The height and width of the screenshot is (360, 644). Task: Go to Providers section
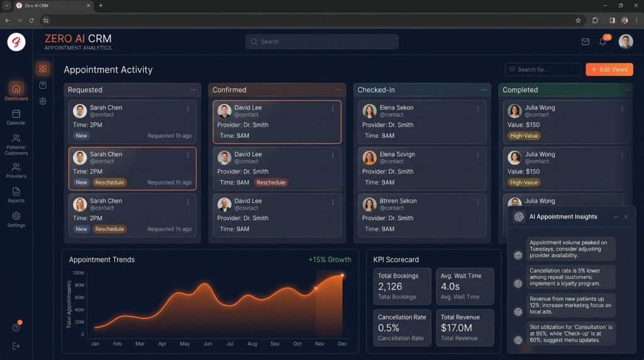pos(16,171)
